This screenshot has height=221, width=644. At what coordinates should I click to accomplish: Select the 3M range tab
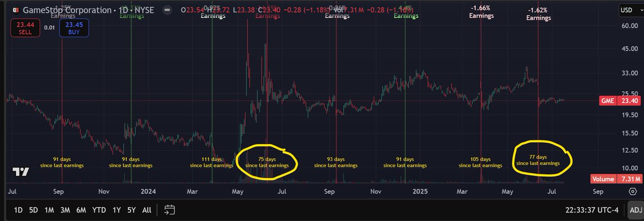click(65, 209)
